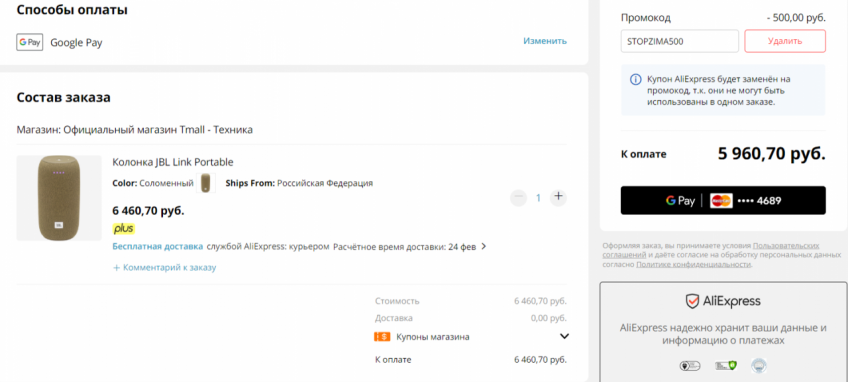Decrease quantity with minus button
Image resolution: width=848 pixels, height=382 pixels.
click(518, 197)
